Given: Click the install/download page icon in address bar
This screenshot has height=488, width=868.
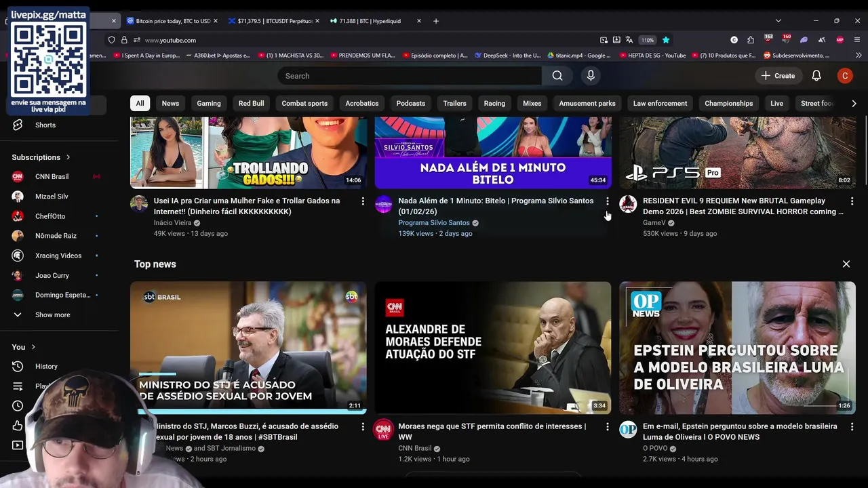Looking at the screenshot, I should tap(616, 40).
